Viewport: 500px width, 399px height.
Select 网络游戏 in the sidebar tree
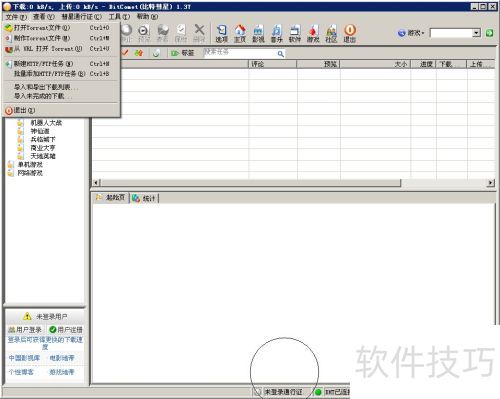click(30, 173)
